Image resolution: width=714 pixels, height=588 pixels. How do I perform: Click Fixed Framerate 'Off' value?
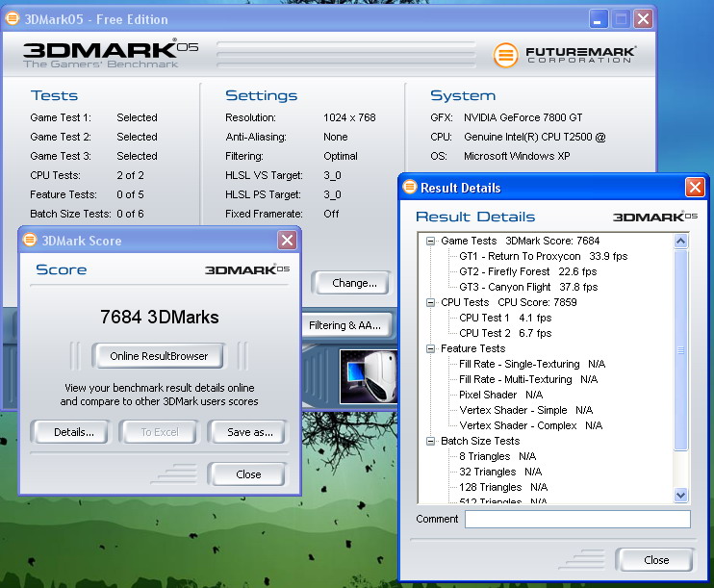click(331, 214)
